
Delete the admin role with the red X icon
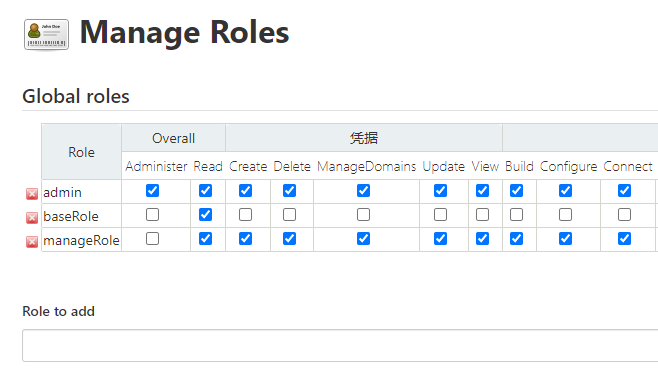tap(32, 193)
